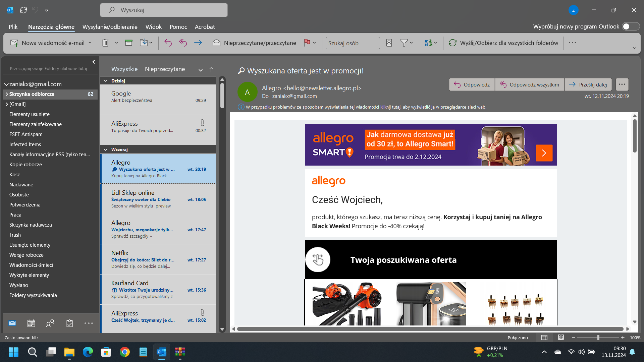Click the Szukaj osób input field
This screenshot has width=644, height=362.
(x=353, y=43)
